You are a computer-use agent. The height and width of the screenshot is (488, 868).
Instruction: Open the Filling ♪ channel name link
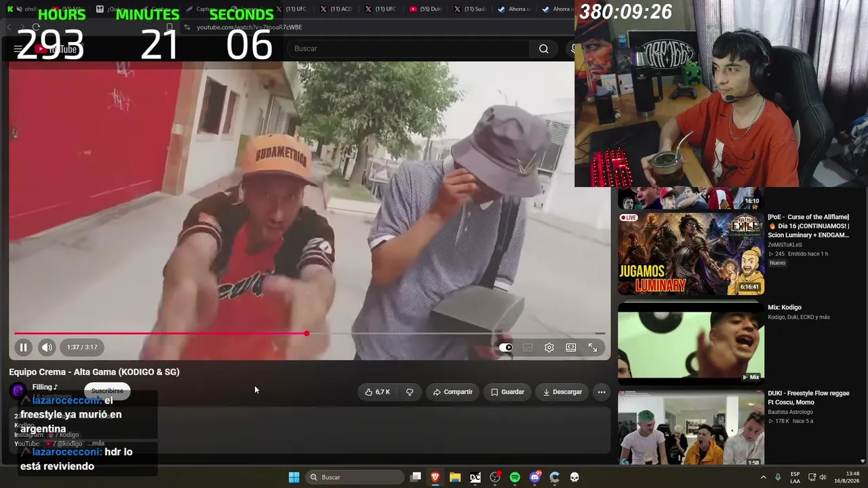(45, 387)
